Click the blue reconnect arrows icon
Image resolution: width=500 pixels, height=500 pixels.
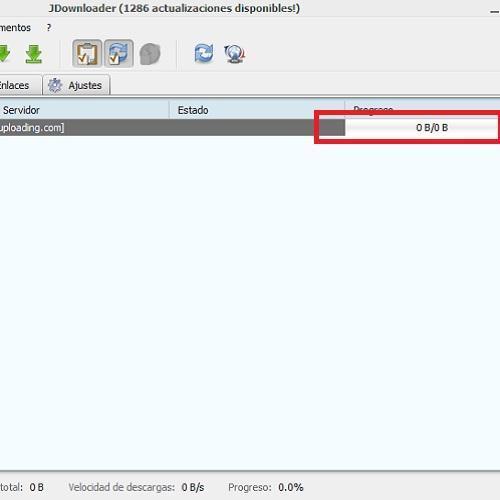coord(204,53)
